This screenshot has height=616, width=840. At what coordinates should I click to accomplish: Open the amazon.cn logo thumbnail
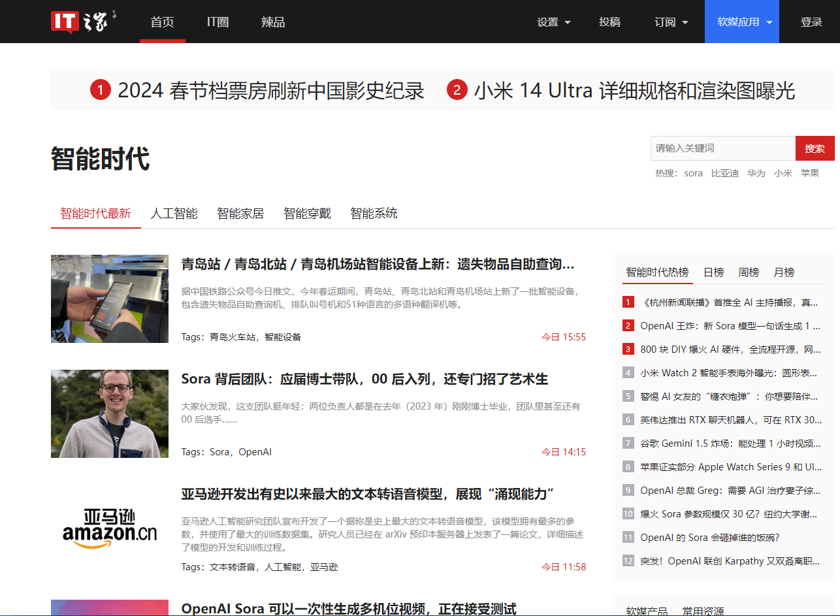[110, 528]
